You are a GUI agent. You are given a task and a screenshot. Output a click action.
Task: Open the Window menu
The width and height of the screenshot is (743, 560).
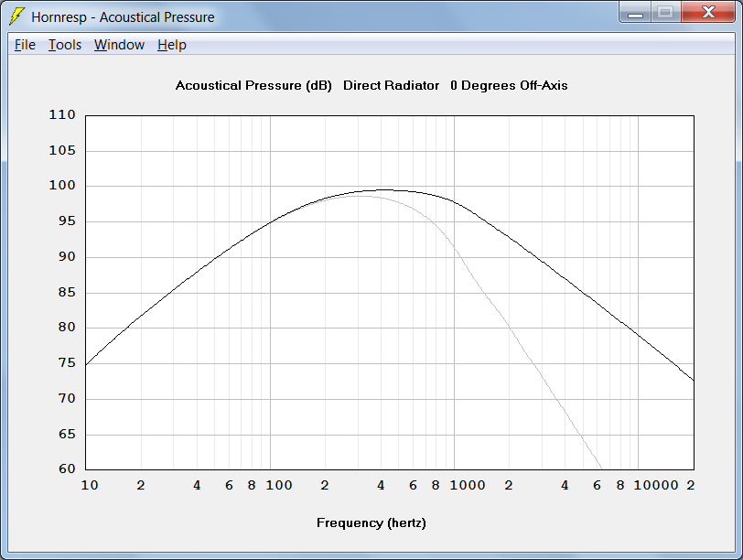pos(119,45)
